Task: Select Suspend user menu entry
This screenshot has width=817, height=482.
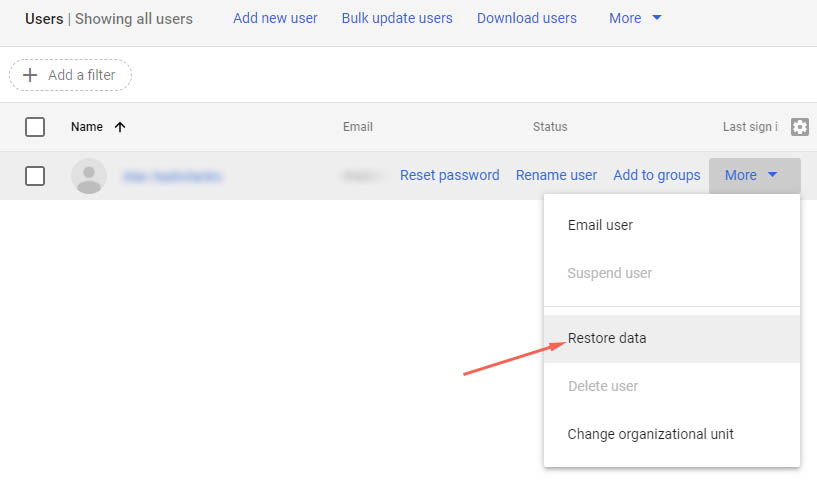Action: (672, 273)
